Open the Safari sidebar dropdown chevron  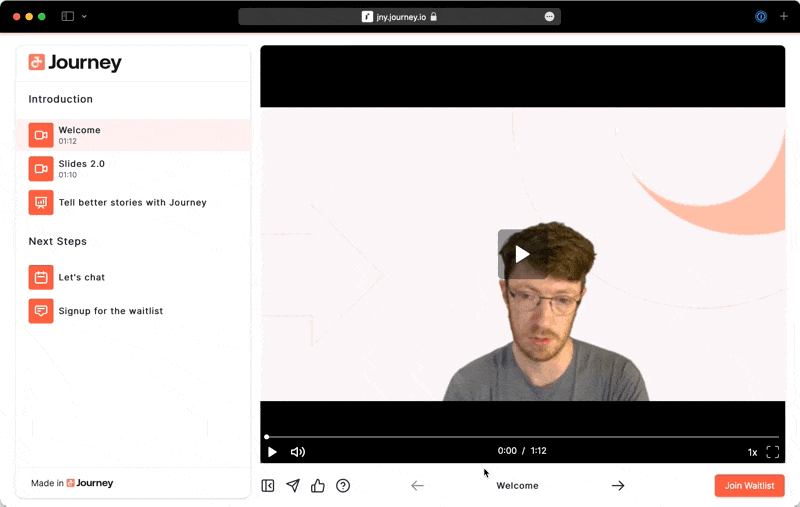84,16
